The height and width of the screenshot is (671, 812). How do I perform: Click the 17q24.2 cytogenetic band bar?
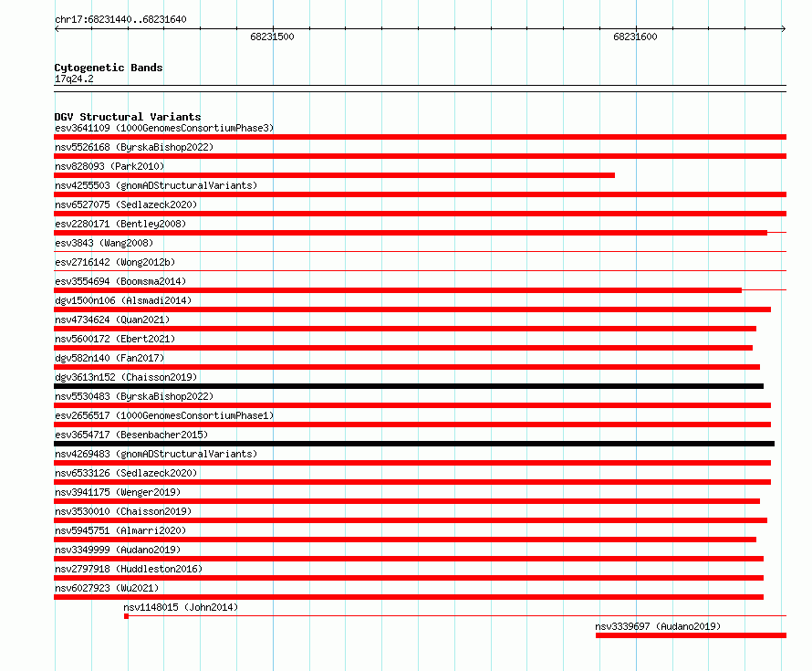click(420, 89)
